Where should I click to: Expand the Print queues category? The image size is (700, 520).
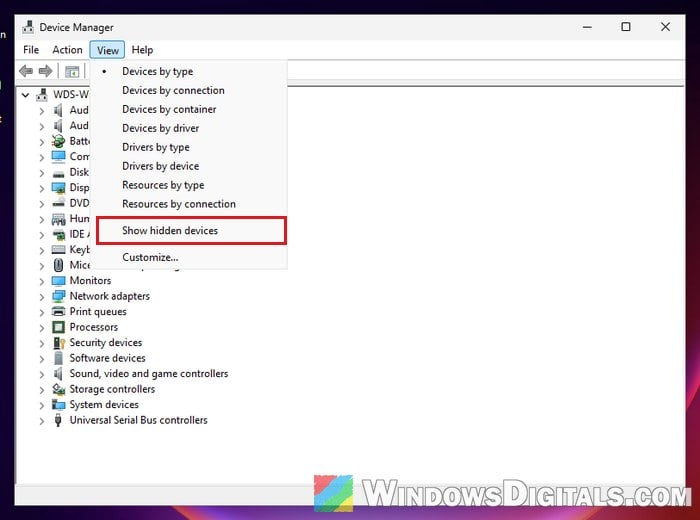(x=42, y=312)
